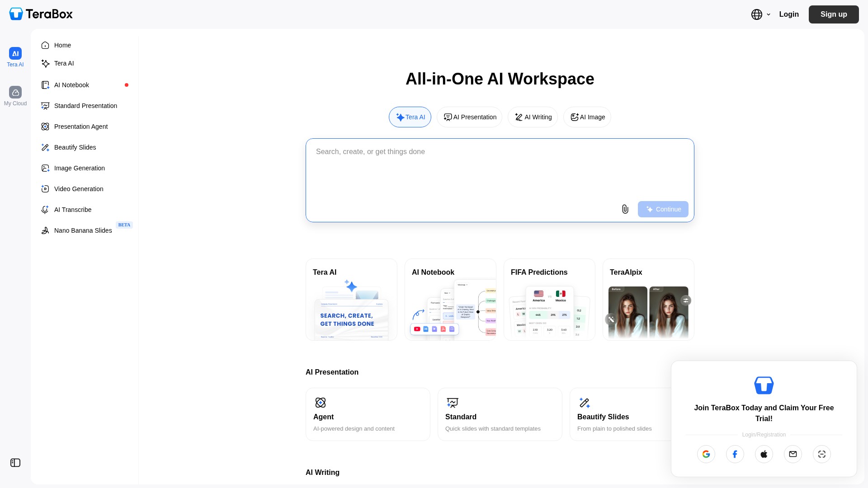Viewport: 868px width, 488px height.
Task: Open Home in the sidebar menu
Action: 85,45
